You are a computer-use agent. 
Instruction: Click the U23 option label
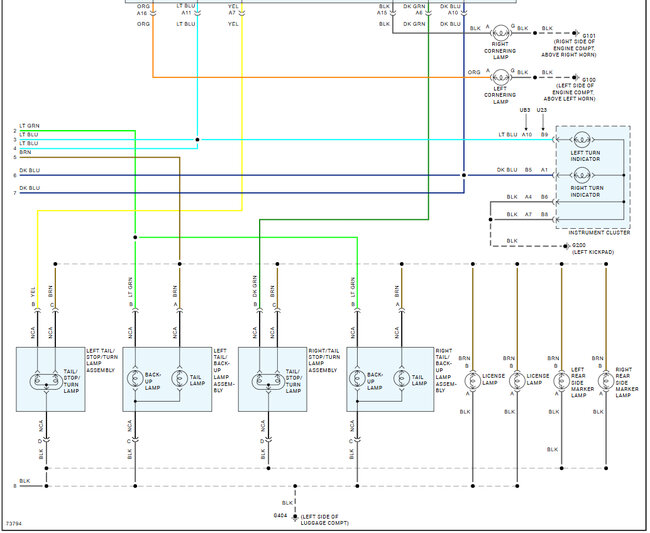tap(542, 110)
